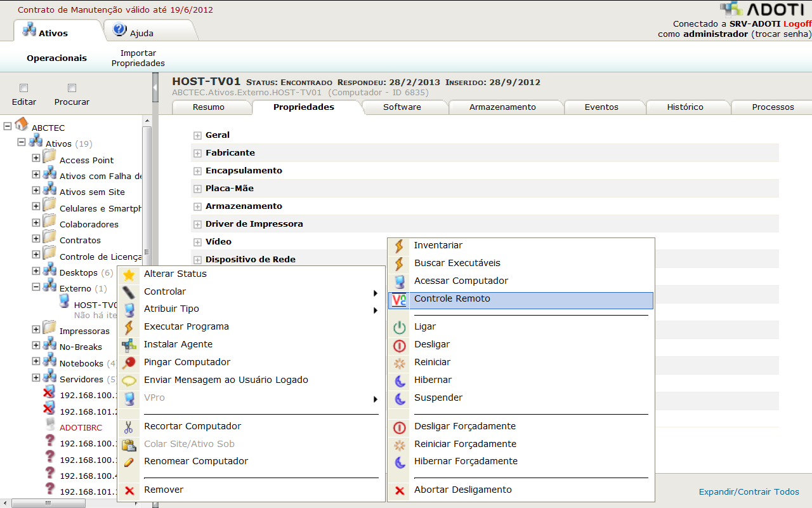Click the speech bubble icon for Enviar Mensagem

click(129, 381)
